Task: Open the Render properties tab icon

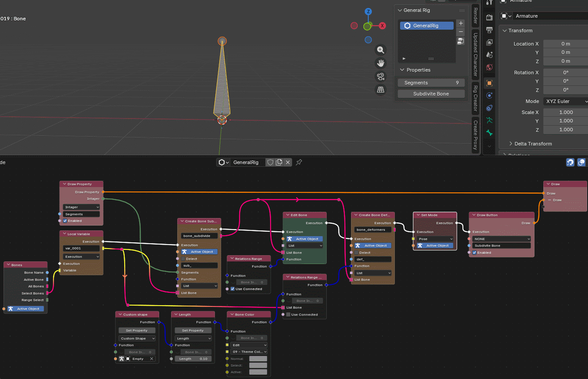Action: 489,17
